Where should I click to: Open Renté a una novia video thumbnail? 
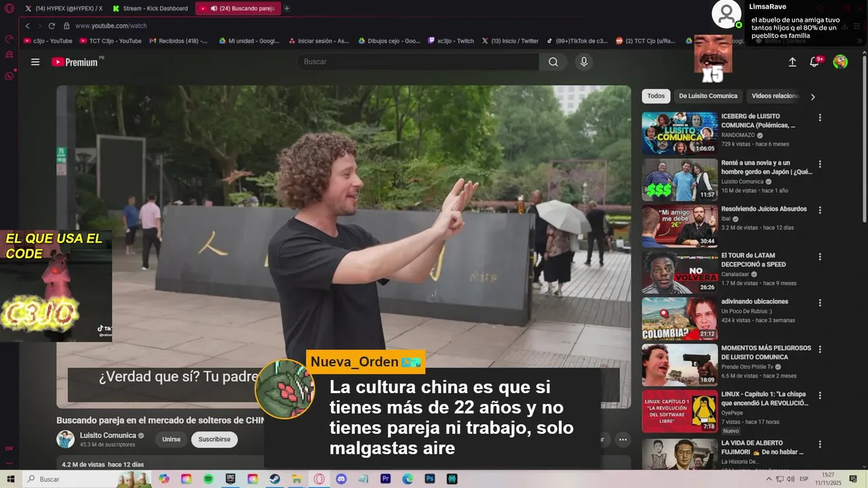[x=679, y=180]
